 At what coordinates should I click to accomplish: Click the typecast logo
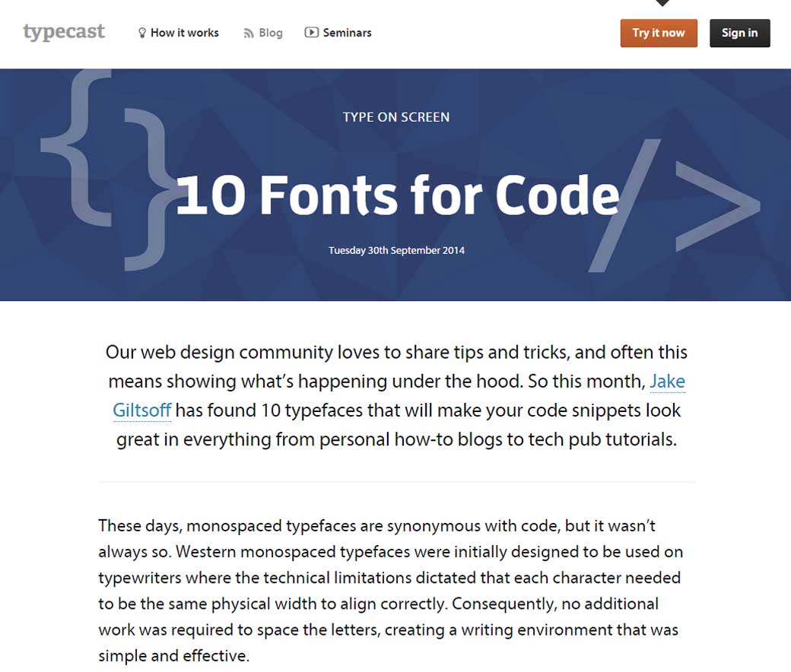(x=64, y=33)
